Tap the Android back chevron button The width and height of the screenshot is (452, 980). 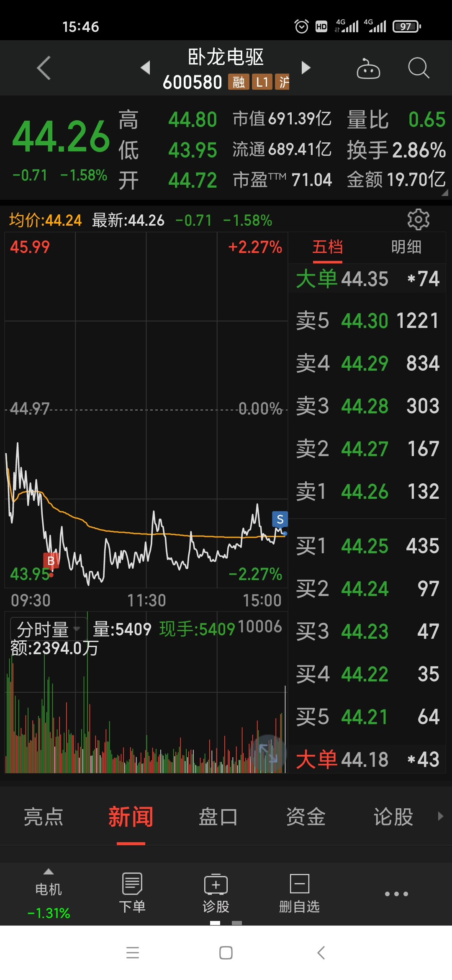(321, 952)
